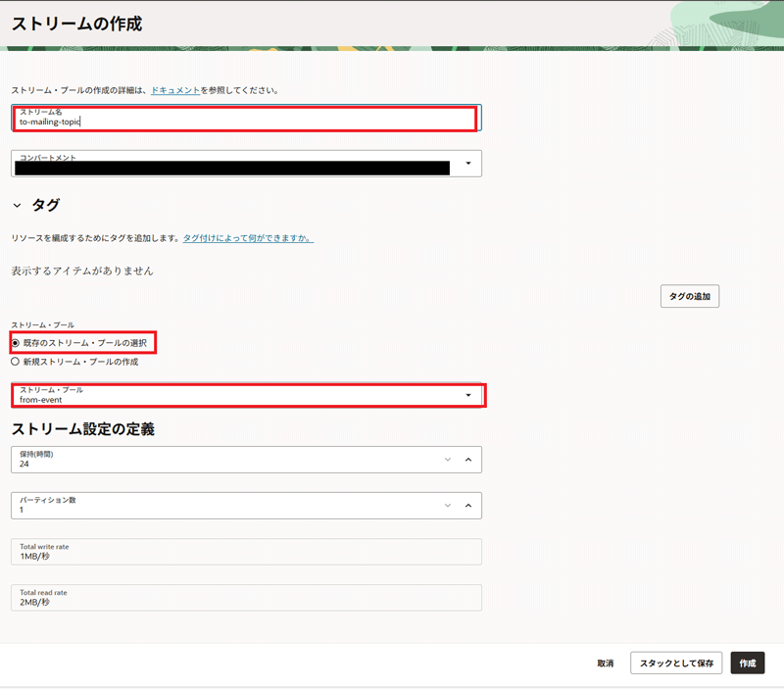Decrease パーティション数 with the down chevron

pyautogui.click(x=448, y=505)
